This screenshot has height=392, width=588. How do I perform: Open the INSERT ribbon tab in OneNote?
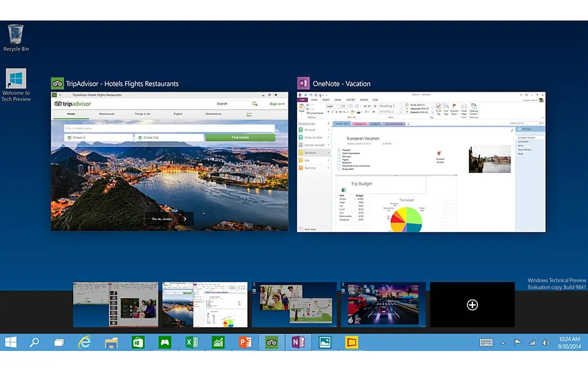(326, 100)
